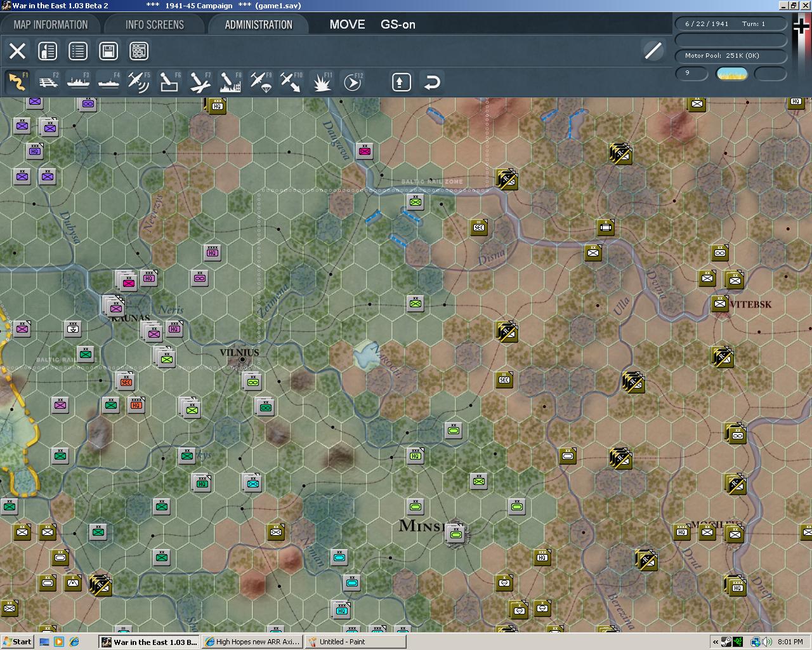Viewport: 812px width, 650px height.
Task: Click the undo curved-arrow button
Action: tap(432, 82)
